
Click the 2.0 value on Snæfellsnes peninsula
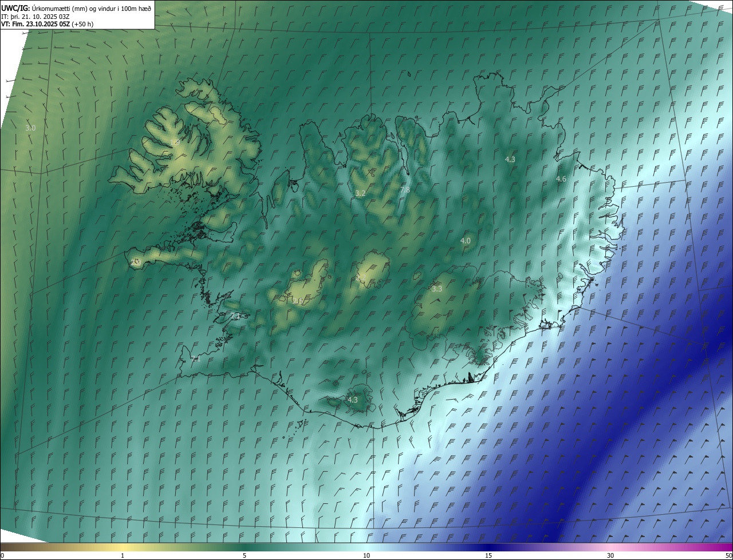click(x=136, y=262)
